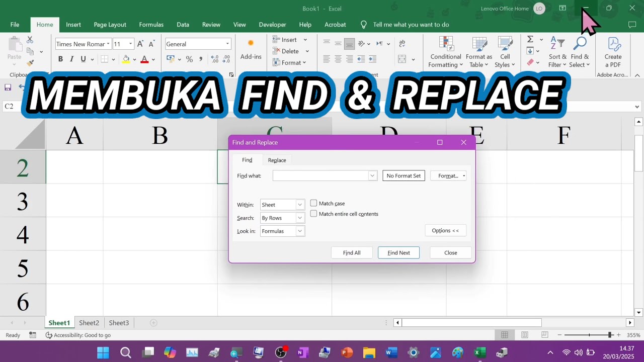Open Excel from the taskbar
Image resolution: width=644 pixels, height=362 pixels.
click(480, 352)
